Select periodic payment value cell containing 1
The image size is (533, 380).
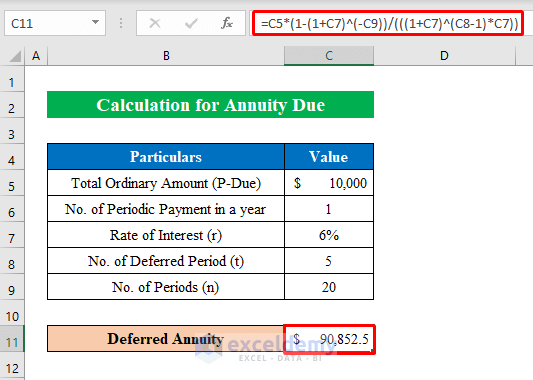[x=329, y=209]
